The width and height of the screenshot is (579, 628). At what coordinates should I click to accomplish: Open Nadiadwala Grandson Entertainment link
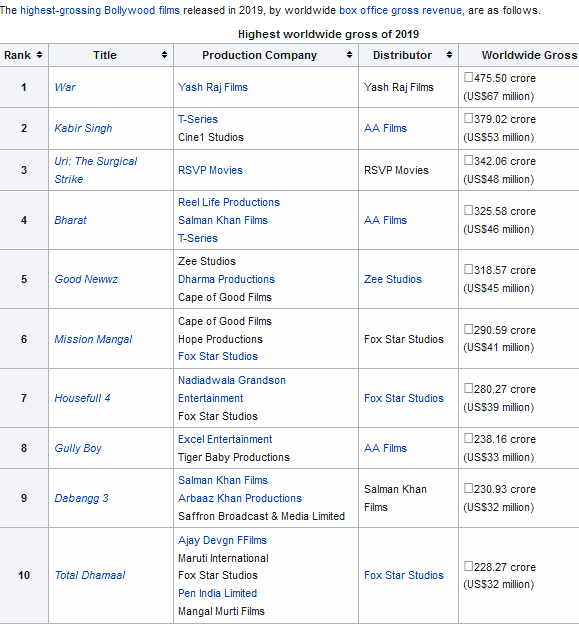[232, 389]
